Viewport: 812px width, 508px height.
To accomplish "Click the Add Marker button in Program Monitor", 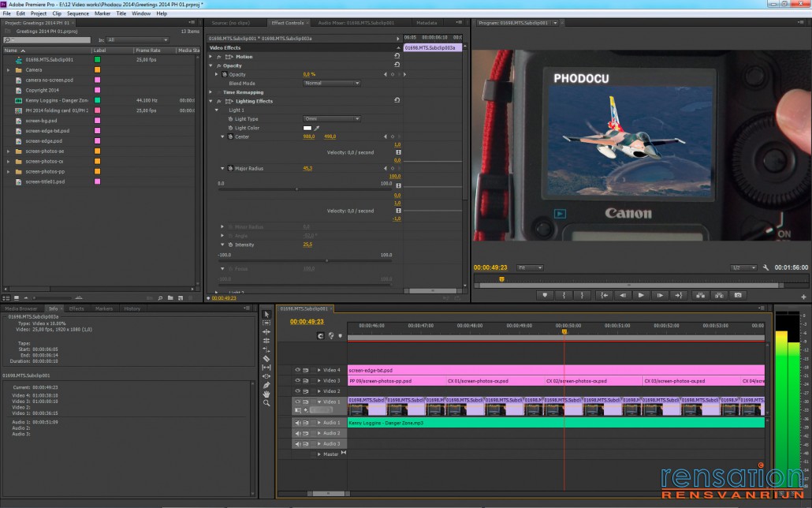I will pyautogui.click(x=545, y=295).
